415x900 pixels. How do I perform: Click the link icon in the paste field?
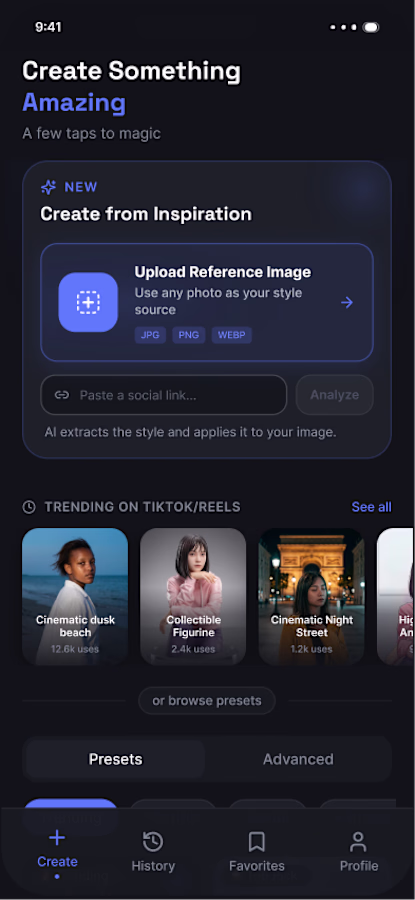click(62, 395)
